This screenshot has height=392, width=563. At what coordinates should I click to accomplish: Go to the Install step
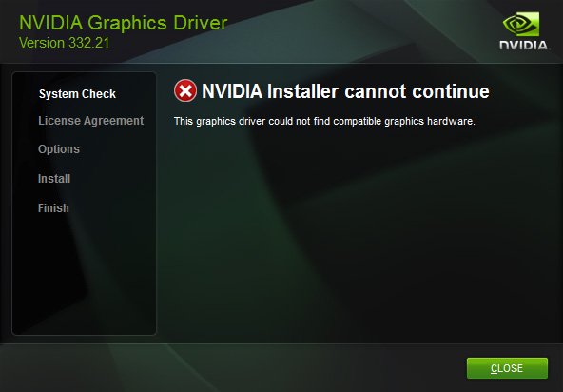click(x=54, y=179)
